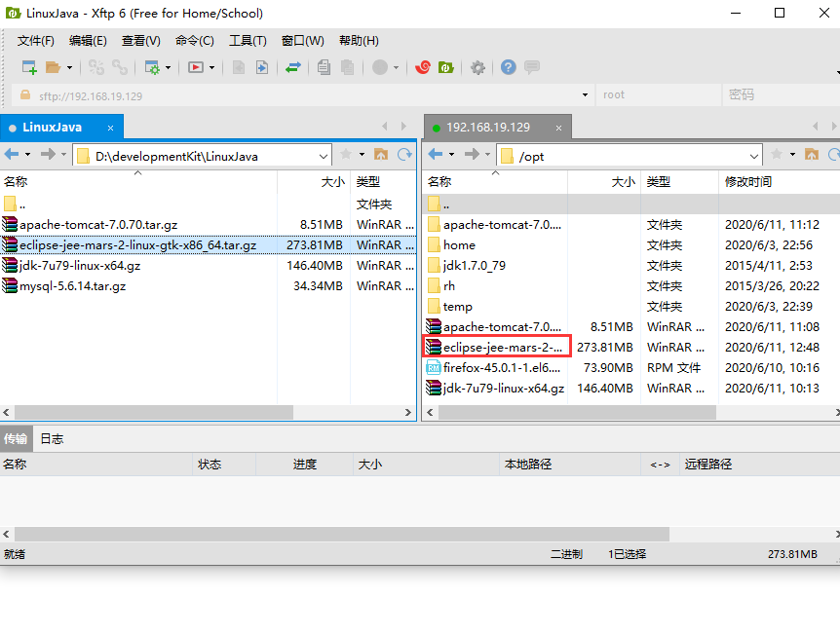Go back in remote /opt pane

pyautogui.click(x=436, y=155)
